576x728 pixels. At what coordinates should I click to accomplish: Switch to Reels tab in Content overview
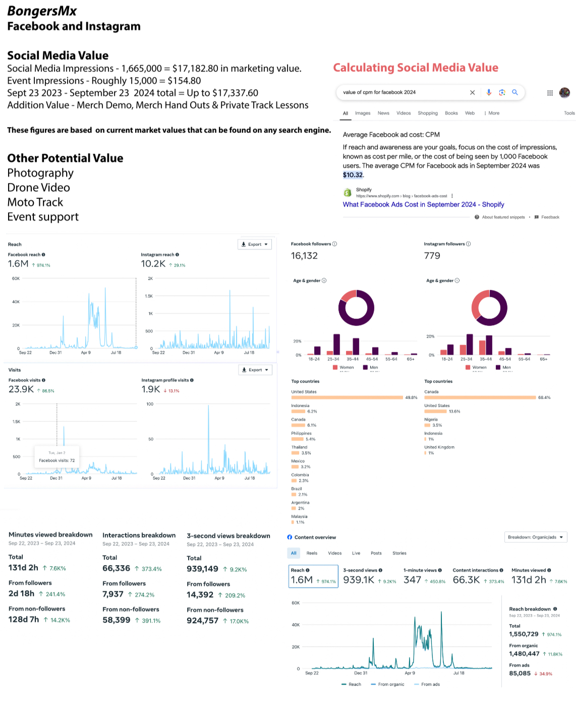(312, 553)
